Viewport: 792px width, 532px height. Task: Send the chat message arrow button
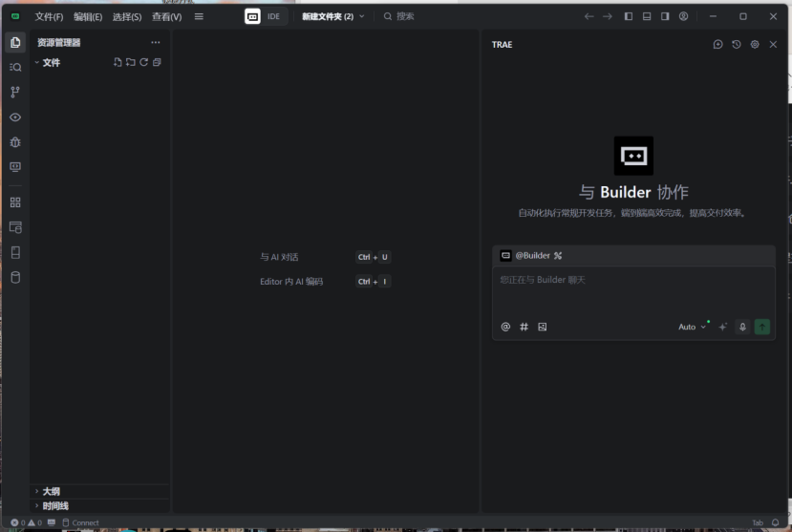[x=762, y=327]
